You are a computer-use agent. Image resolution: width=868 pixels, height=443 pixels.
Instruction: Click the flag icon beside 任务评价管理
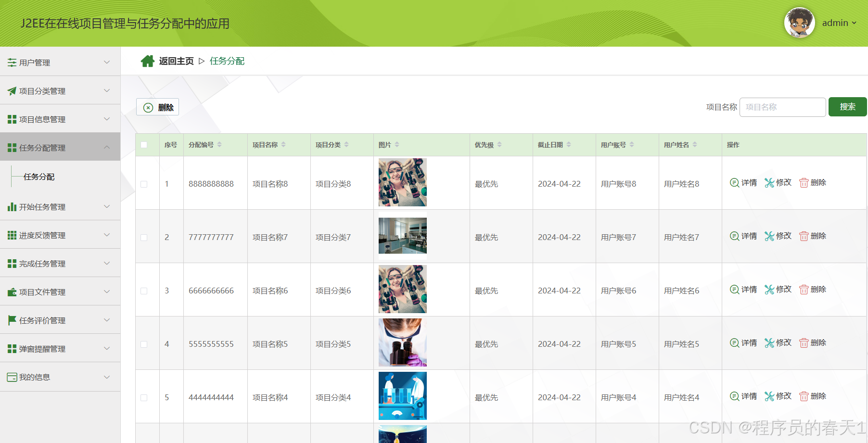pyautogui.click(x=12, y=320)
